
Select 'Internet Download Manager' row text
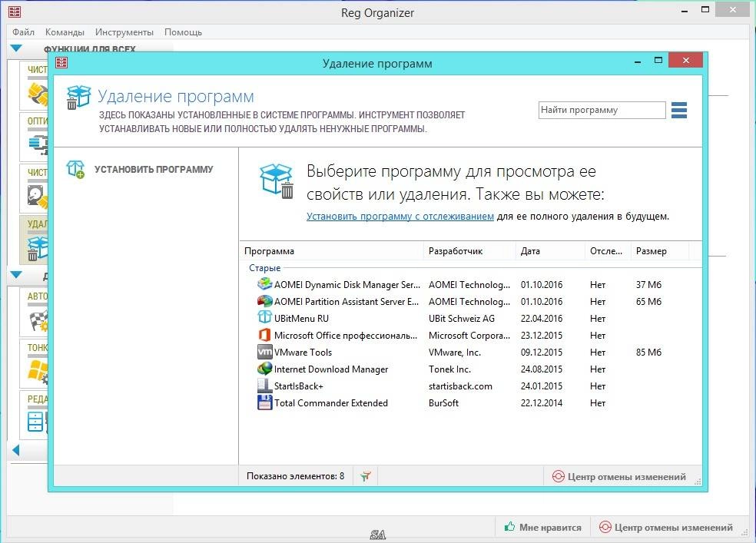330,369
